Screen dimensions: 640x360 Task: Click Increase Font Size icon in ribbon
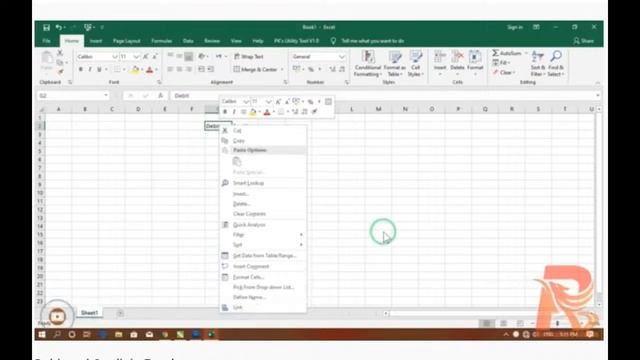point(146,57)
